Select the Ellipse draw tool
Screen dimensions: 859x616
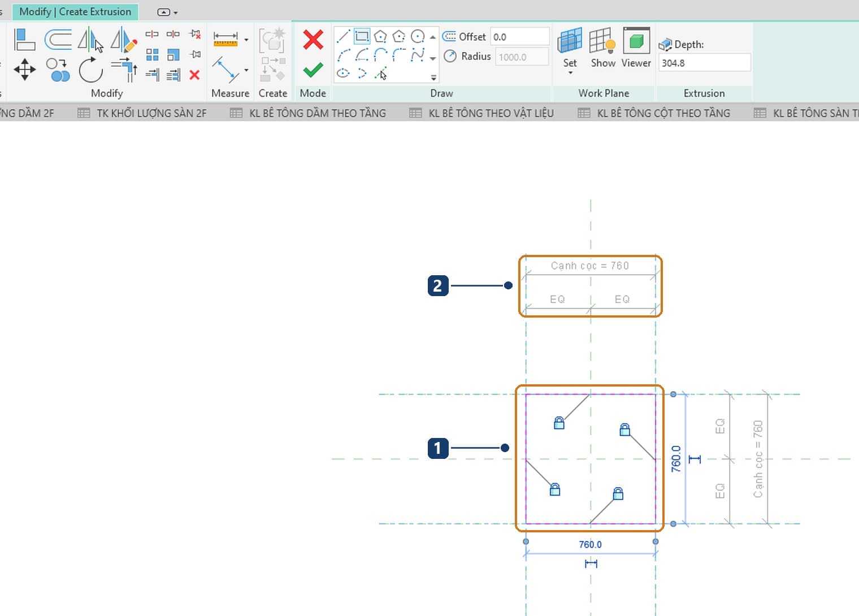(343, 73)
